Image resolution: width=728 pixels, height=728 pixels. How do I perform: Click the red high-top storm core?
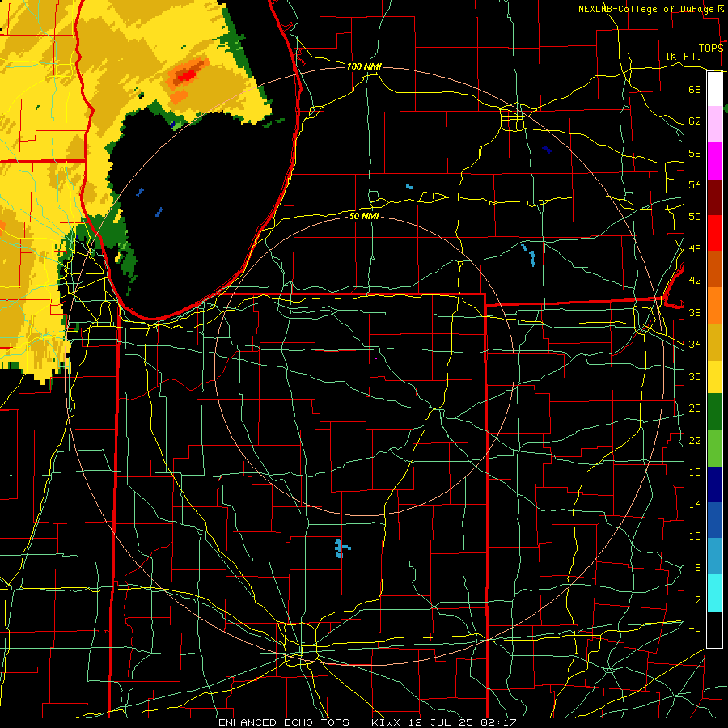[x=187, y=74]
